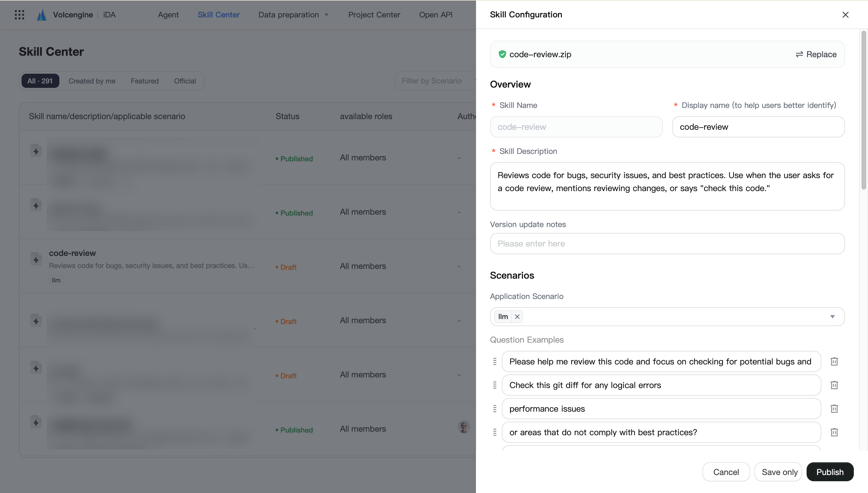868x493 pixels.
Task: Expand the Application Scenario dropdown
Action: 832,317
